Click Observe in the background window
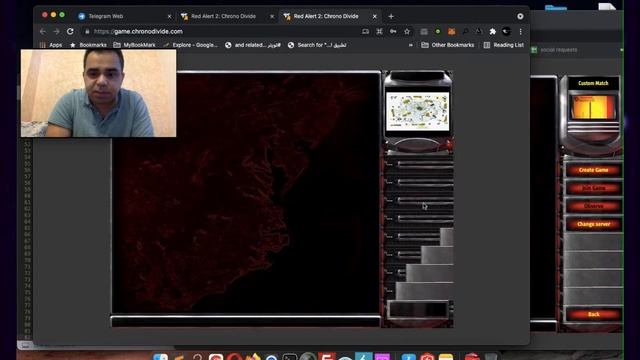This screenshot has height=360, width=640. pos(593,206)
